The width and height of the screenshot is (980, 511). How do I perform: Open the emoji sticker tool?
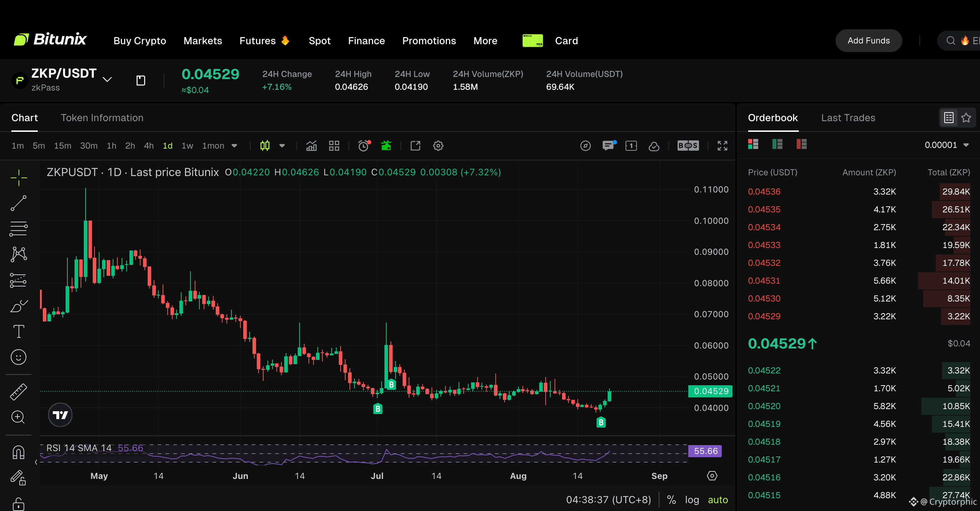(18, 357)
